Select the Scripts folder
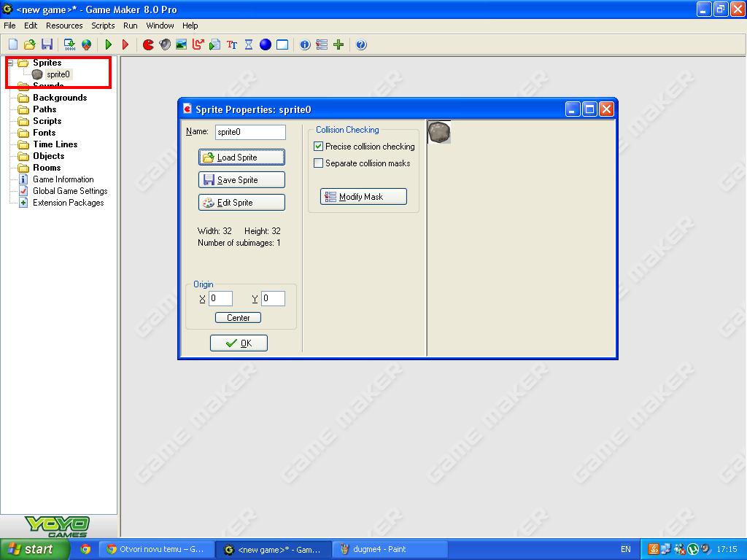 [x=47, y=121]
